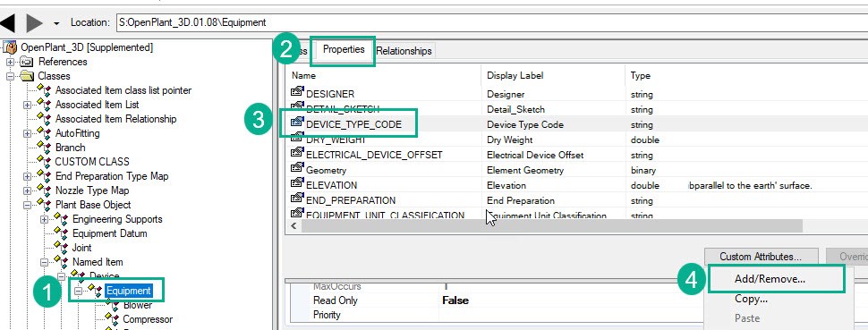Image resolution: width=868 pixels, height=330 pixels.
Task: Select the Compressor class
Action: pyautogui.click(x=148, y=319)
